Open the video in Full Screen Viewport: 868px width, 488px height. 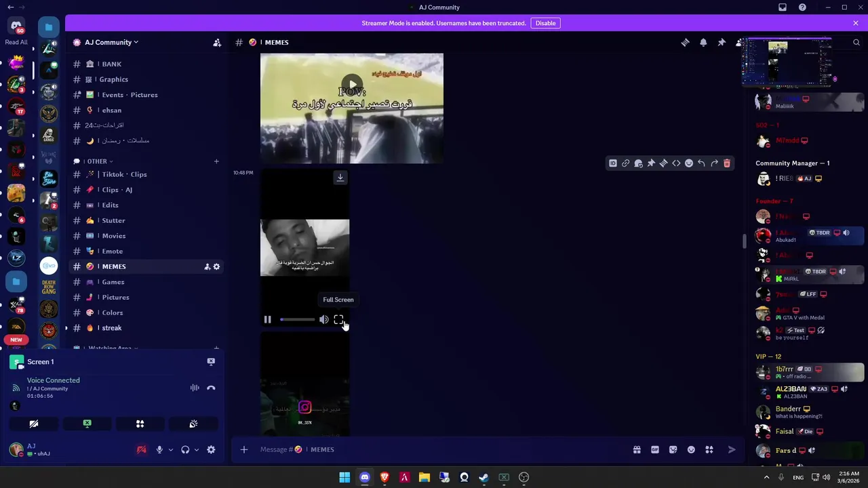(338, 319)
